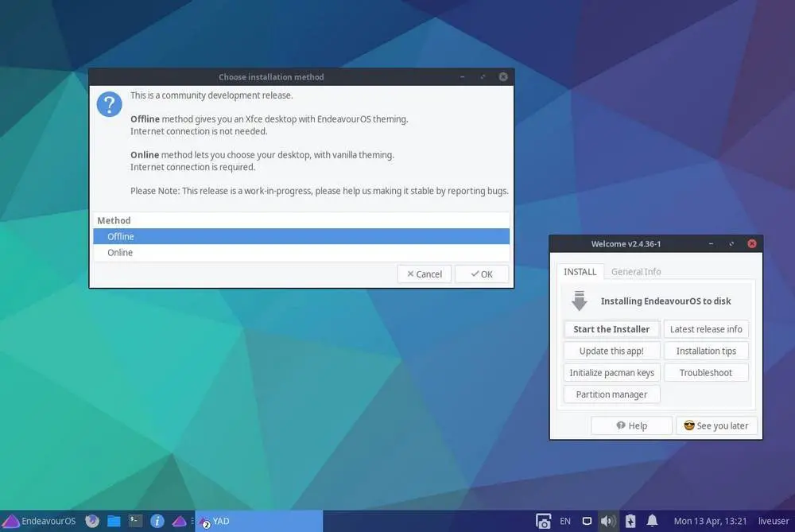795x532 pixels.
Task: Click the blue info icon in the panel
Action: coord(157,521)
